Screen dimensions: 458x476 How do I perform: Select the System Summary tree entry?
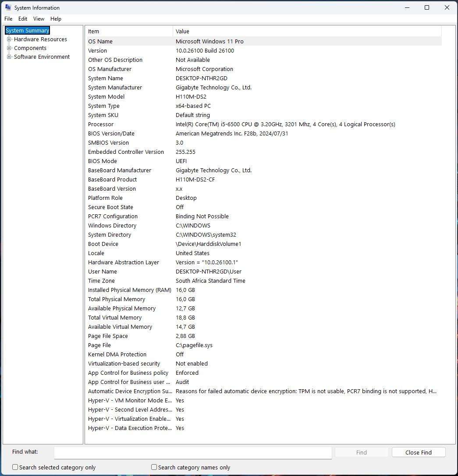(27, 30)
